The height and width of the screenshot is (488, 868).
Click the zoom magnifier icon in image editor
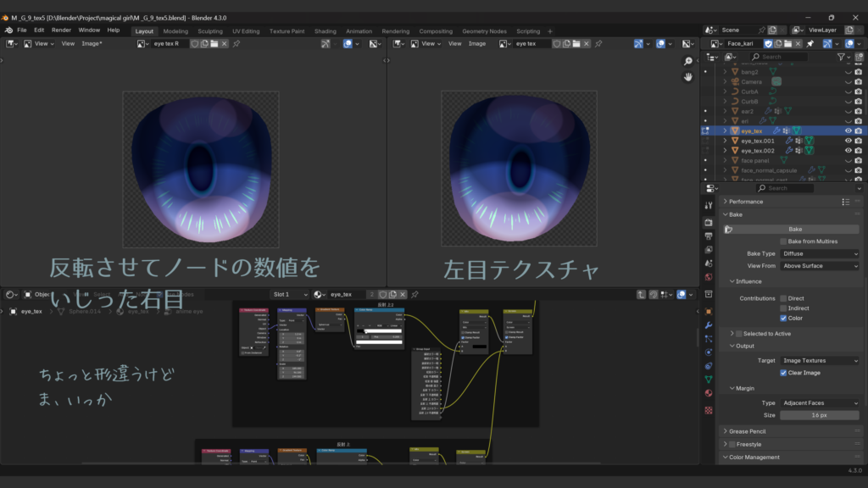pos(688,61)
